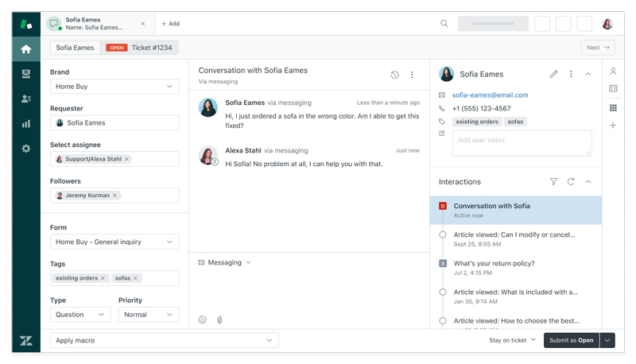Image resolution: width=636 pixels, height=364 pixels.
Task: Open the Reporting bar chart icon
Action: pos(26,124)
